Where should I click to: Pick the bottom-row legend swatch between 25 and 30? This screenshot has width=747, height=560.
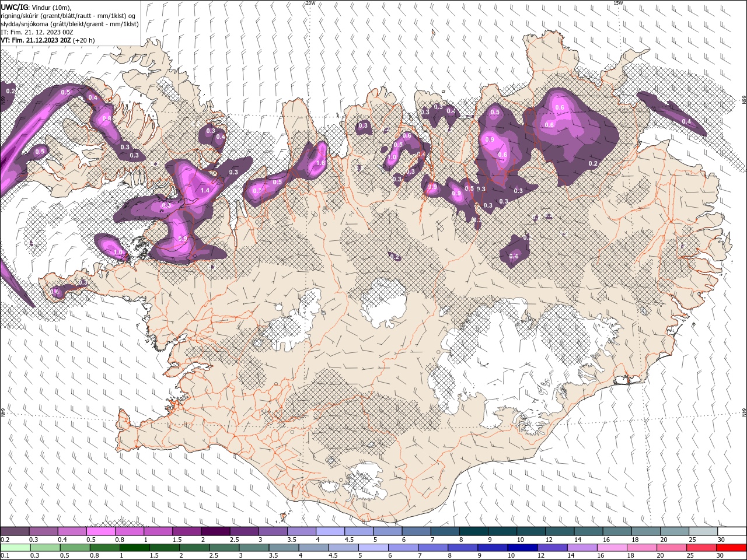click(x=702, y=548)
